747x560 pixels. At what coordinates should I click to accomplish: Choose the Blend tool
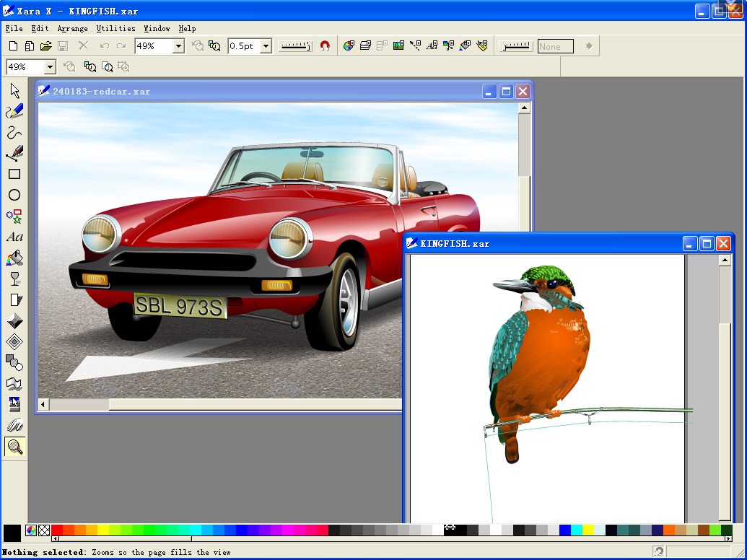tap(14, 363)
